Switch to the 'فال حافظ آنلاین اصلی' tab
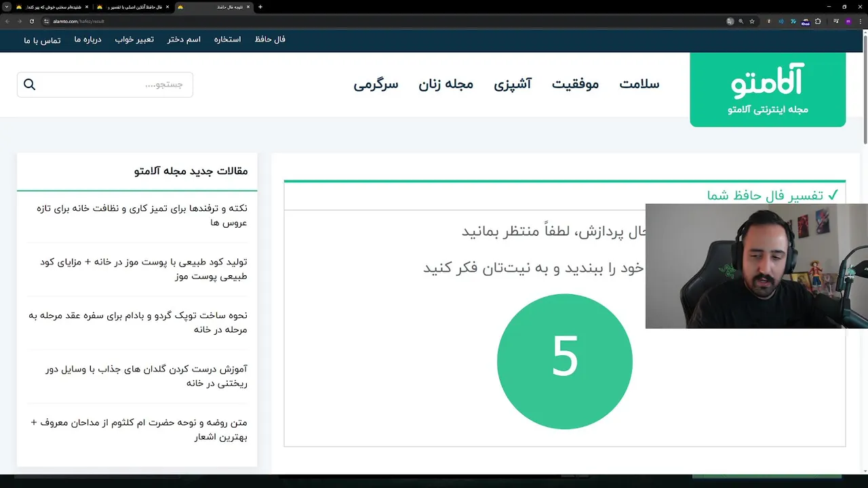Image resolution: width=868 pixels, height=488 pixels. coord(134,7)
